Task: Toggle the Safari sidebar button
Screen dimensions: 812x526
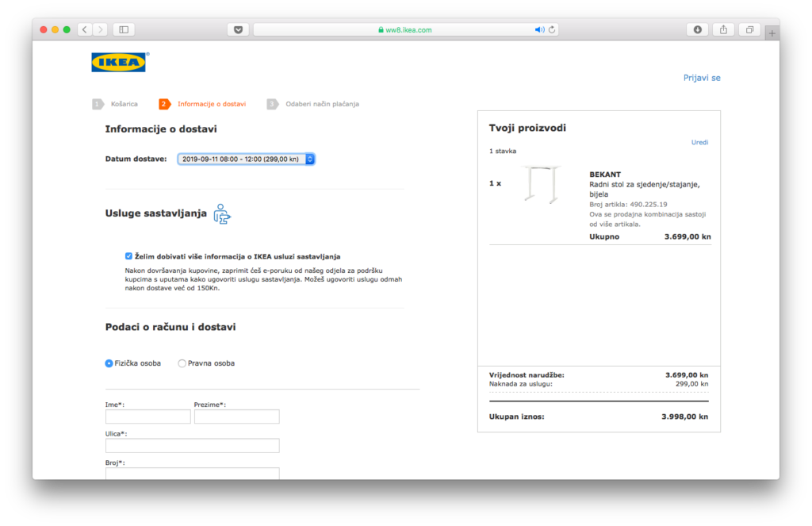Action: pos(124,29)
